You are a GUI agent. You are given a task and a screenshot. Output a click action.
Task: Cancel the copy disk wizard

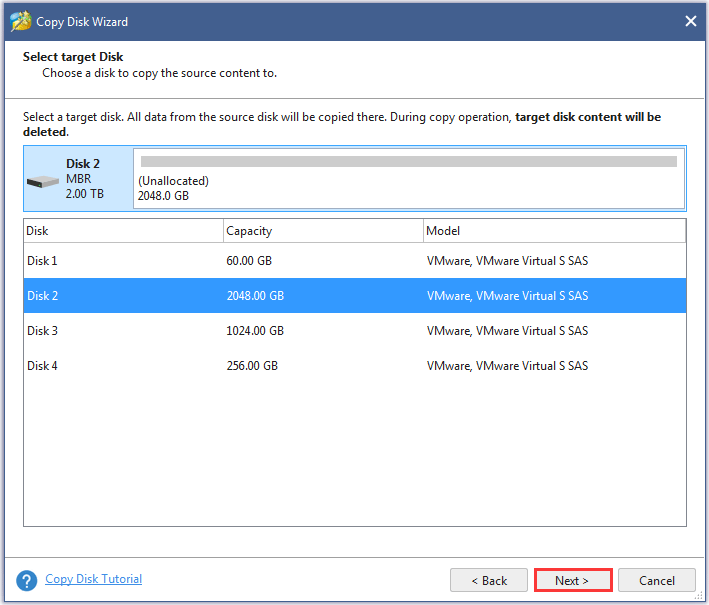[657, 580]
